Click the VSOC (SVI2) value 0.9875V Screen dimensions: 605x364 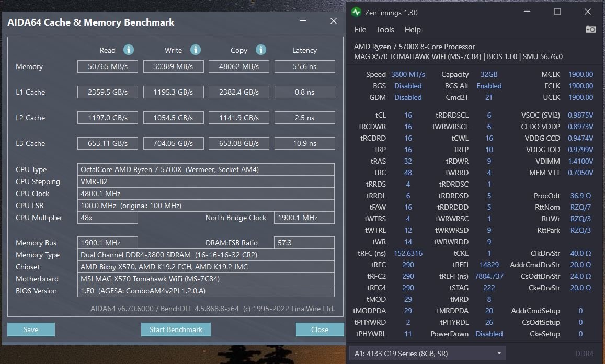580,115
